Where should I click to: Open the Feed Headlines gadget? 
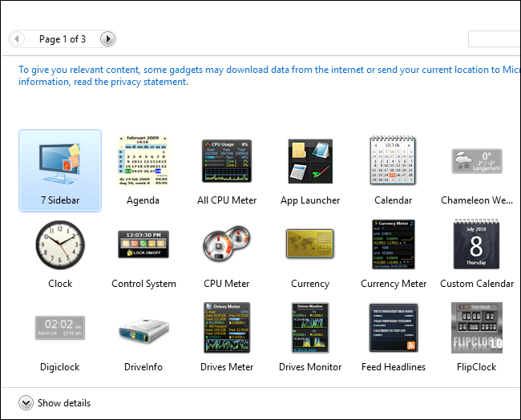pos(394,328)
